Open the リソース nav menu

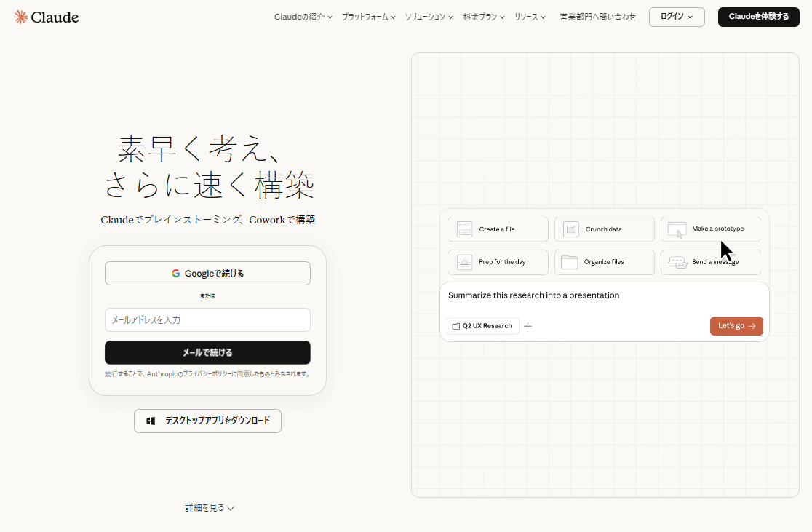[x=530, y=17]
